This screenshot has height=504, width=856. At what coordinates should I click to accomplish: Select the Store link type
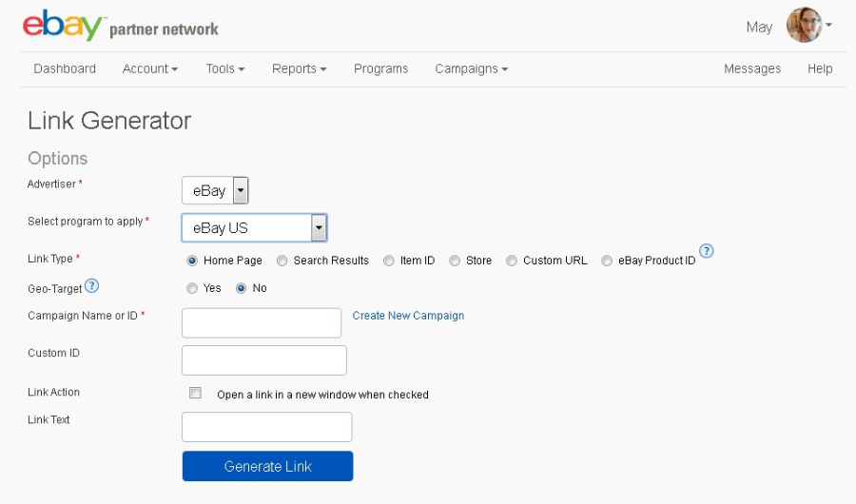coord(455,261)
